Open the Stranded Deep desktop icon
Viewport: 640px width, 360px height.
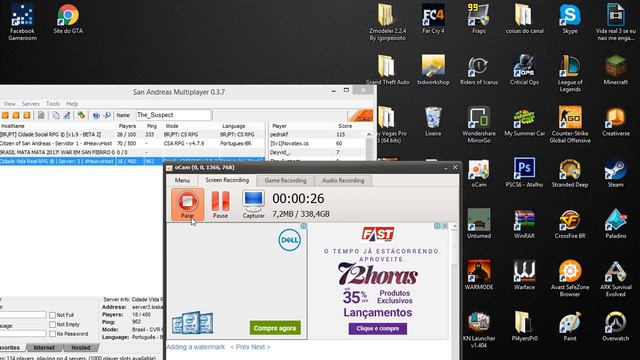(570, 173)
